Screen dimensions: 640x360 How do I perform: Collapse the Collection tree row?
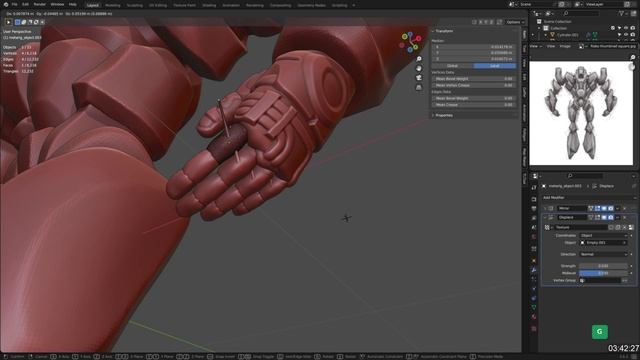539,28
